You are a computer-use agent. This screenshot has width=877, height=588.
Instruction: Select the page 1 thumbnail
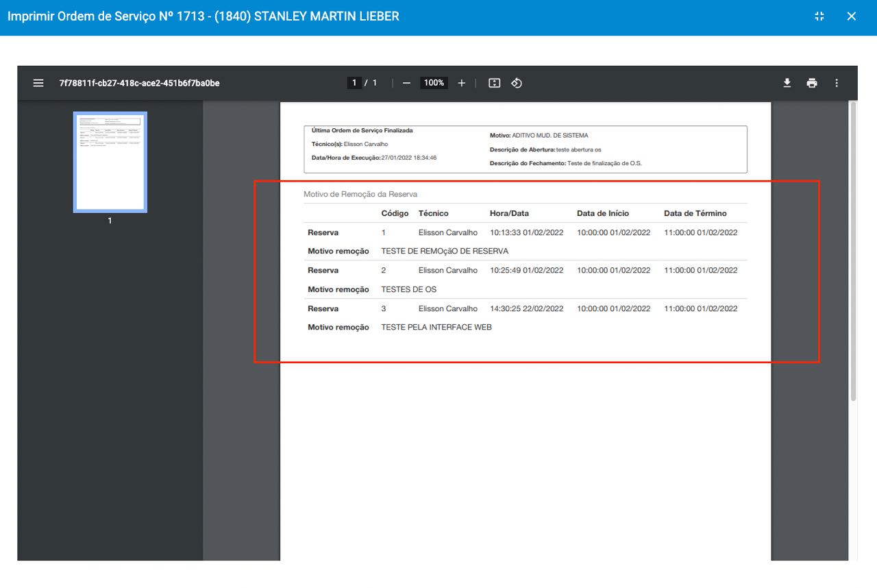coord(110,162)
